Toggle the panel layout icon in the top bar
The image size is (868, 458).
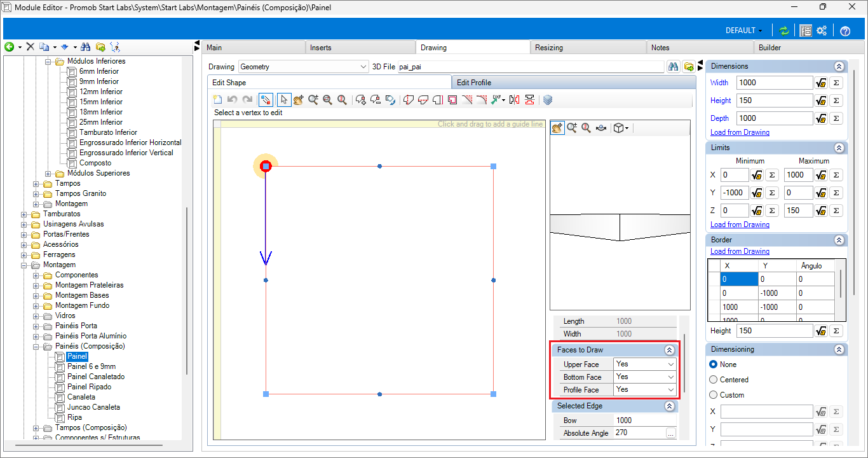[x=806, y=31]
